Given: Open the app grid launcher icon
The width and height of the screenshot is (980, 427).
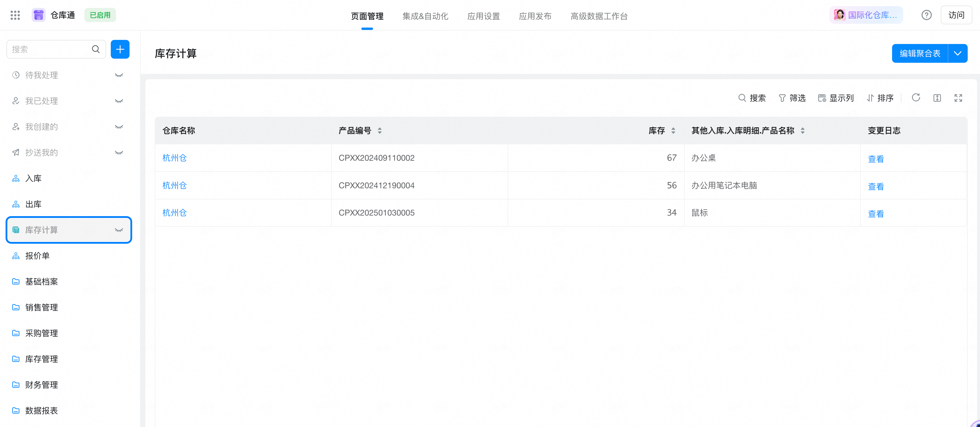Looking at the screenshot, I should pyautogui.click(x=15, y=15).
